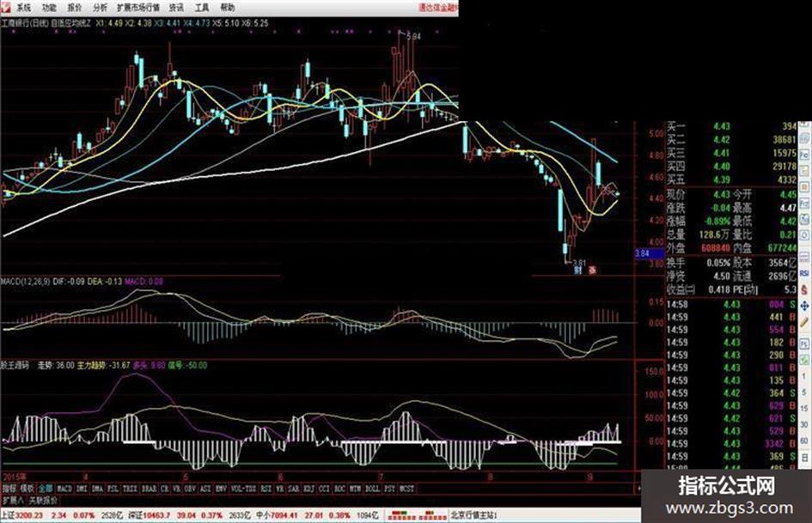The image size is (812, 523).
Task: Select the CR indicator tab
Action: point(165,489)
